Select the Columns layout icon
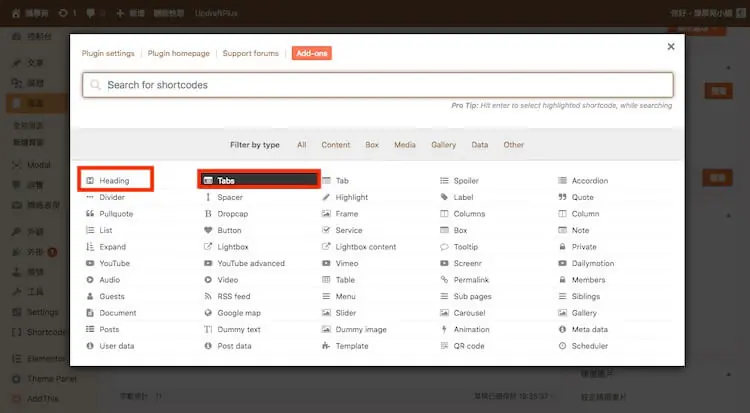The image size is (750, 413). tap(444, 213)
